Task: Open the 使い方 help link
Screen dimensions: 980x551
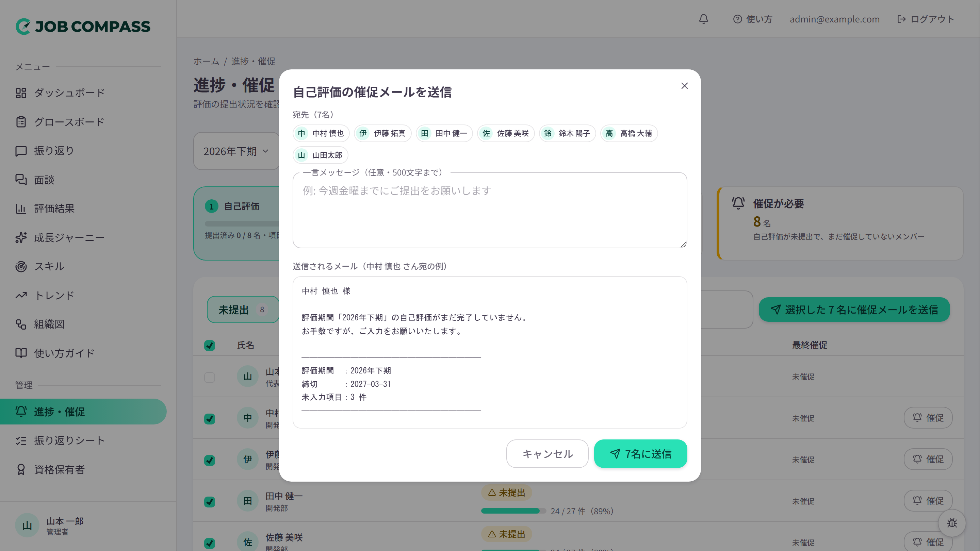Action: tap(752, 19)
